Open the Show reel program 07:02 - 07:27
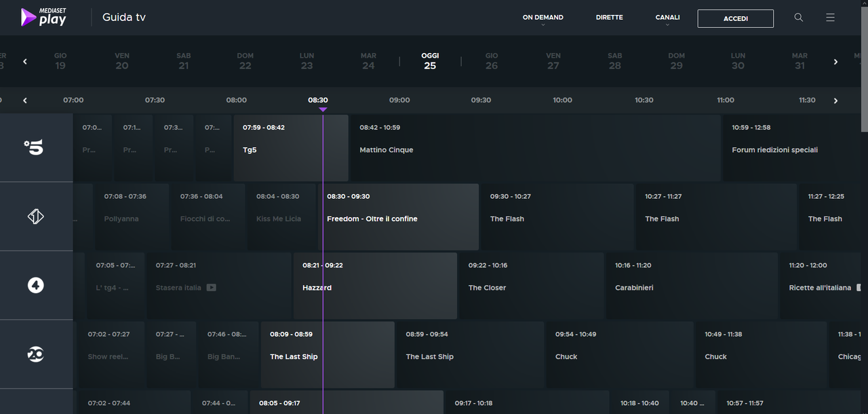Viewport: 868px width, 414px height. coord(111,354)
